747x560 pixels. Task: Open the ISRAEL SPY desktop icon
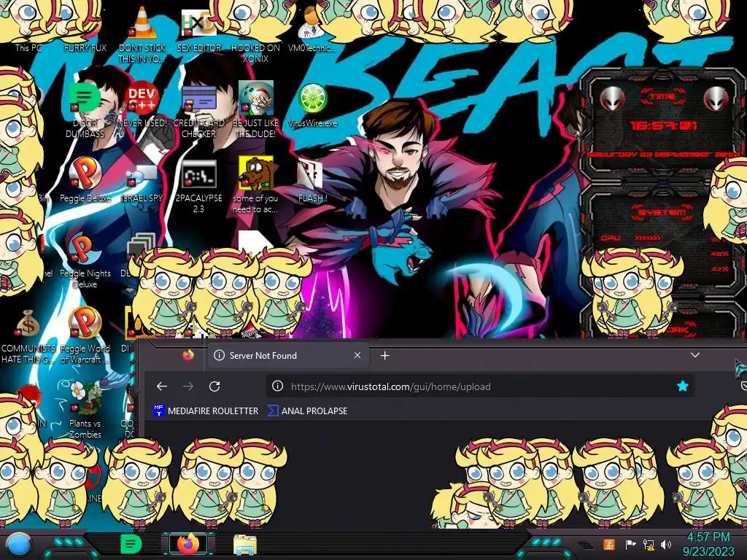(x=142, y=183)
